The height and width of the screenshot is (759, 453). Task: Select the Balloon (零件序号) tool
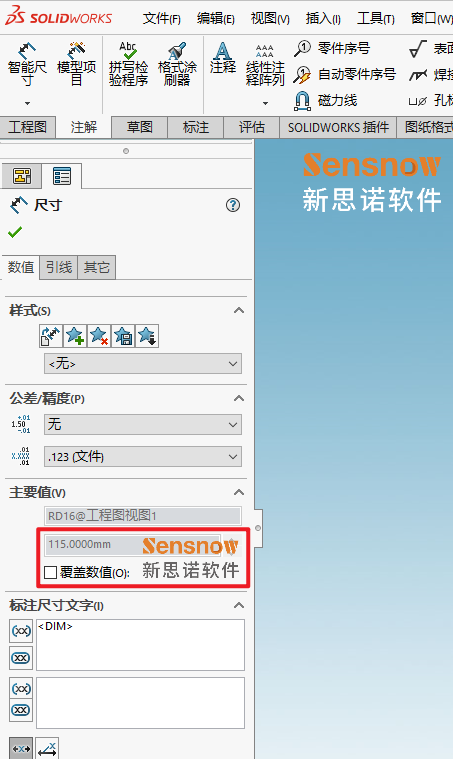pyautogui.click(x=332, y=48)
